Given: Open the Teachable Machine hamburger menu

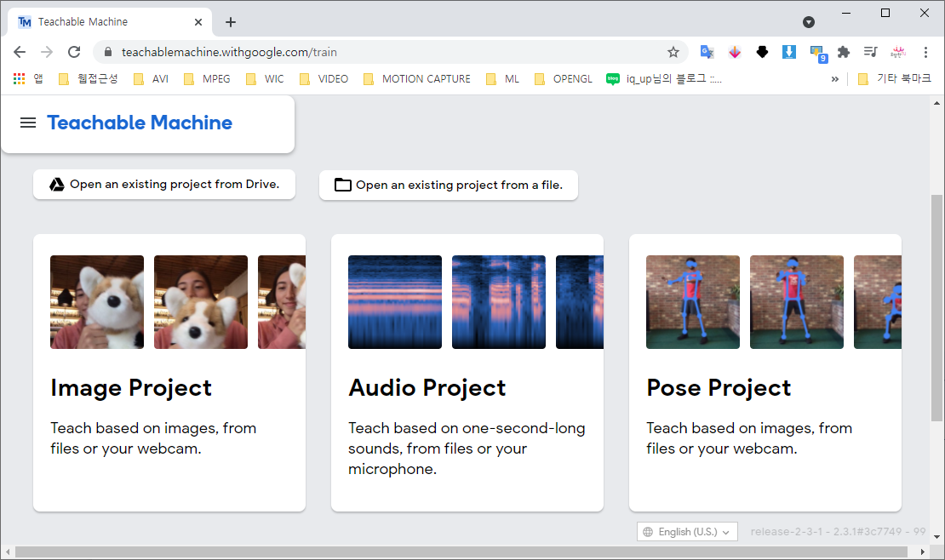Looking at the screenshot, I should pos(28,123).
